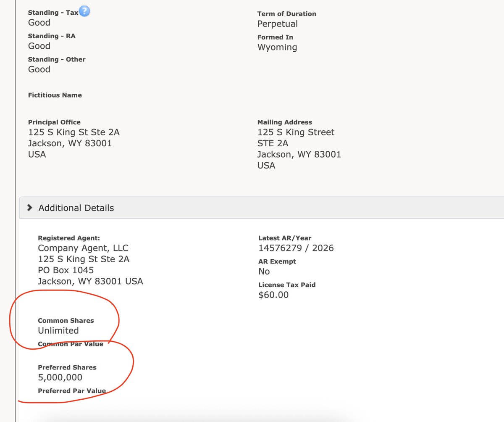The width and height of the screenshot is (504, 422).
Task: Click the Mailing Address label
Action: pos(285,122)
